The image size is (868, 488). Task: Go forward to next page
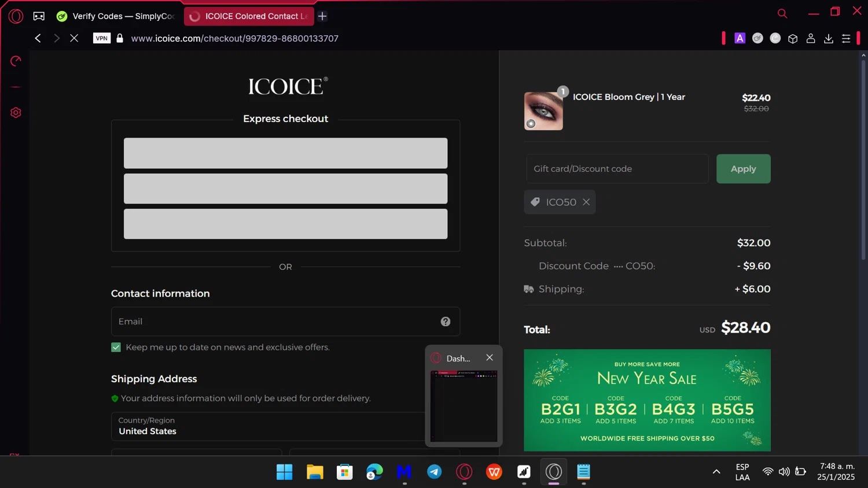tap(56, 38)
